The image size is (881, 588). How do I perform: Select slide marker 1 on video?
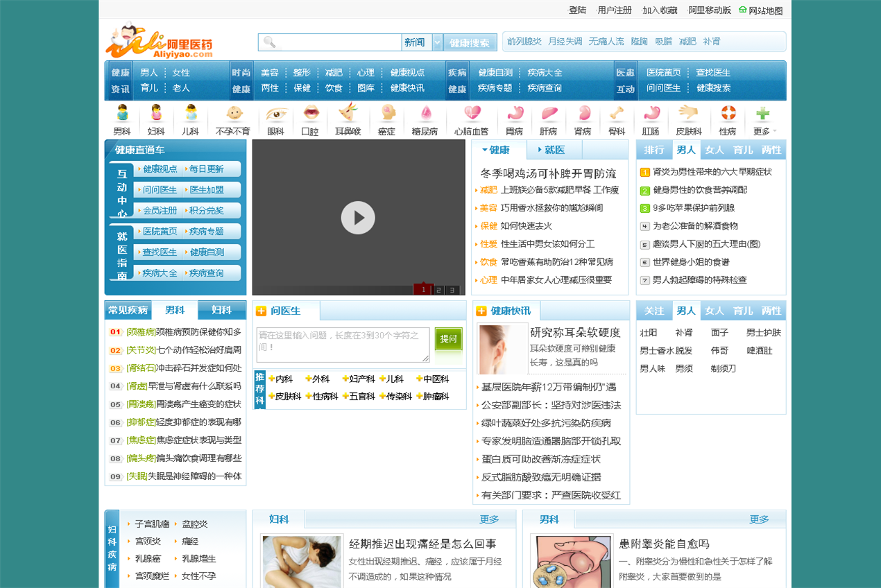424,289
